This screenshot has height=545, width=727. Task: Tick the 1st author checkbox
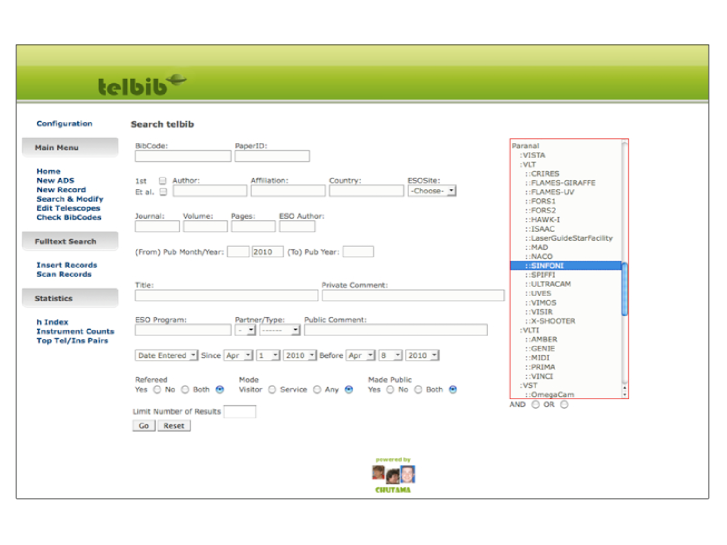(x=162, y=180)
